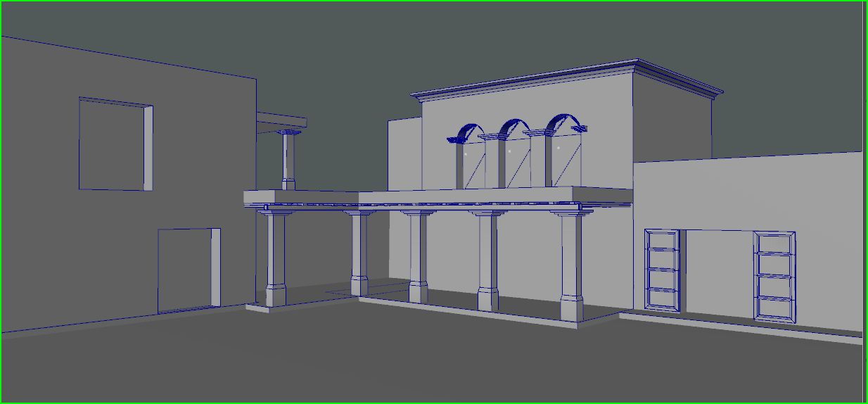This screenshot has height=404, width=868.
Task: Click the middle arch above the balcony
Action: coord(513,127)
